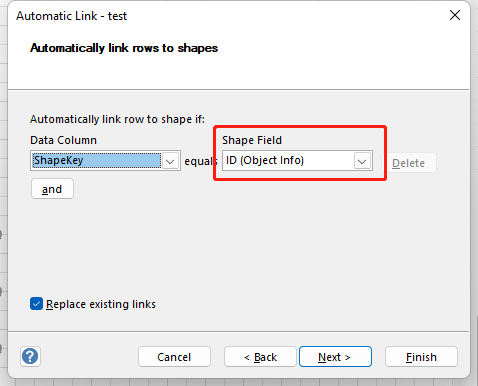Go to previous step with Back
The width and height of the screenshot is (478, 386).
tap(260, 357)
